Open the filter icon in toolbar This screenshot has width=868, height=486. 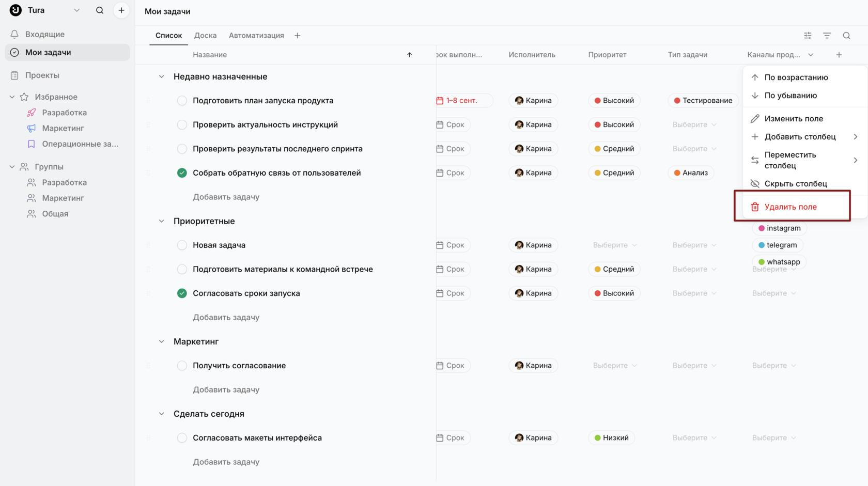pos(827,36)
